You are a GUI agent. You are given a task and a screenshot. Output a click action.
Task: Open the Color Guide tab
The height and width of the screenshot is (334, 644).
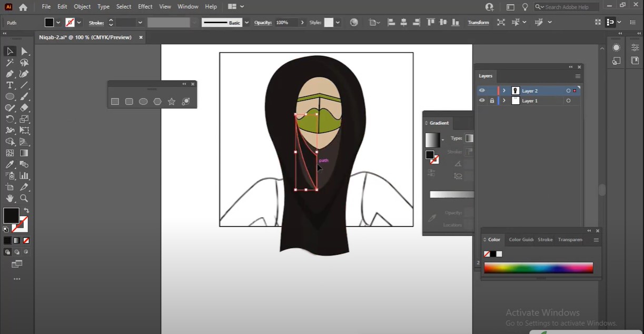521,240
